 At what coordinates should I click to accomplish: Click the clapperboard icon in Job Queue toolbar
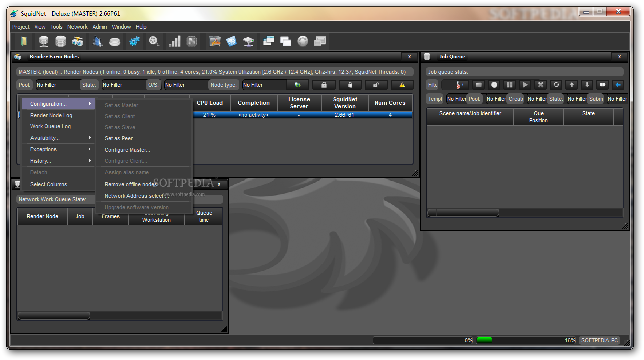(478, 85)
